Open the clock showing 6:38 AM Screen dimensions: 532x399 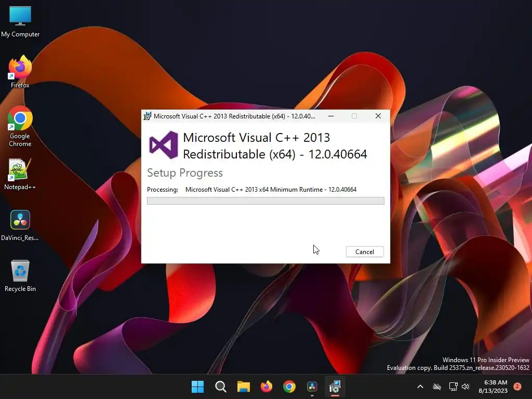(493, 387)
